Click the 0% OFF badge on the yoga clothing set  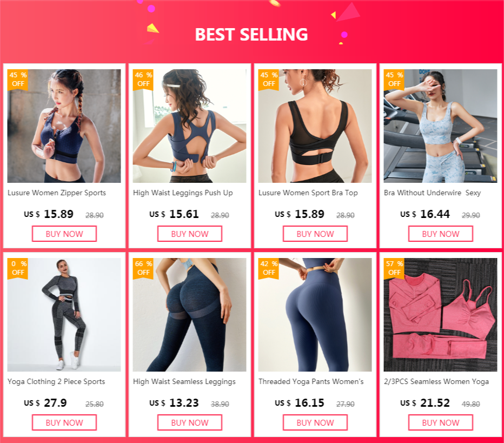[18, 268]
